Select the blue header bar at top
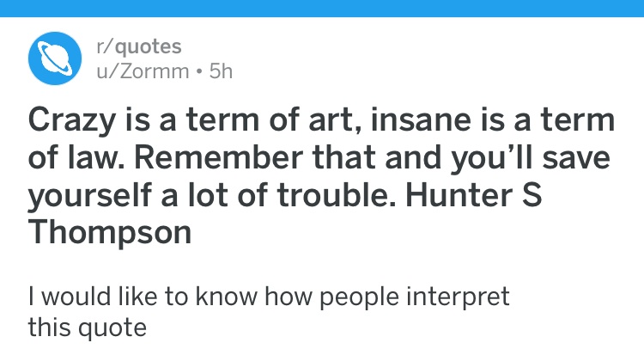 322,9
